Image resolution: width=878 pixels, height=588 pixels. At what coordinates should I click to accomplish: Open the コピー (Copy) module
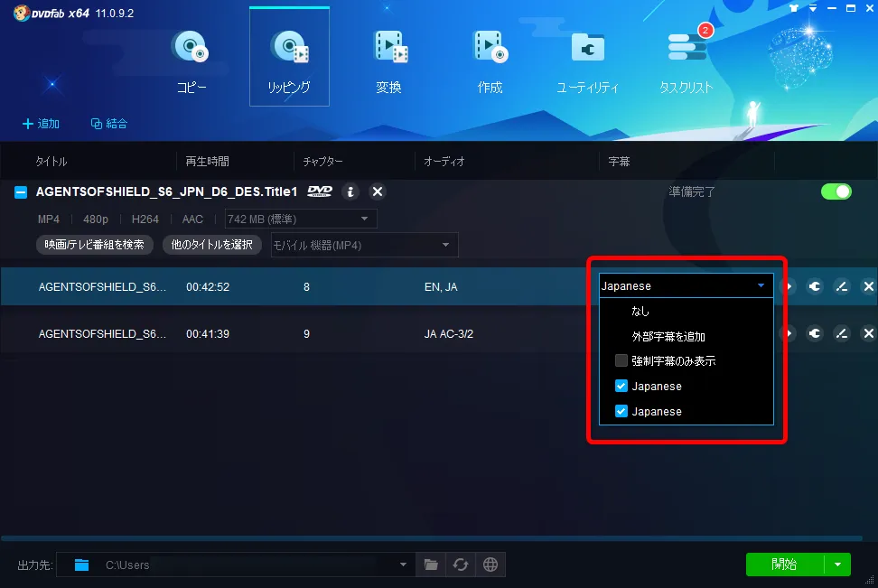pos(191,61)
